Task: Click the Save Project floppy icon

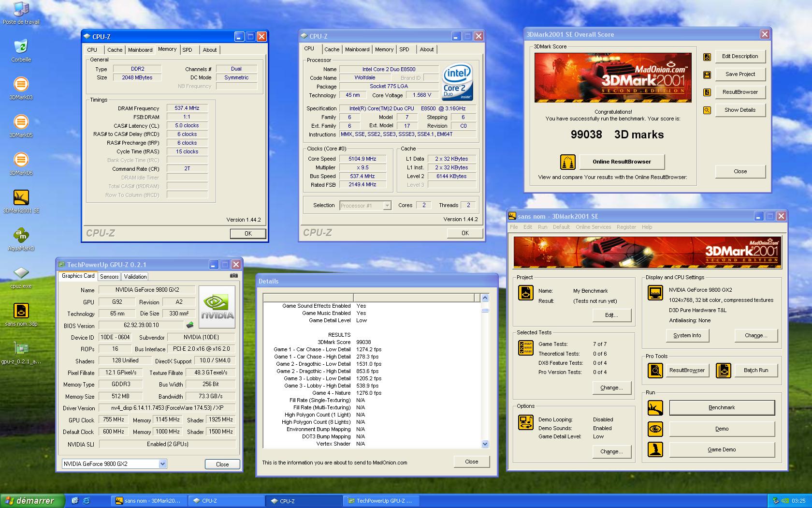Action: 707,75
